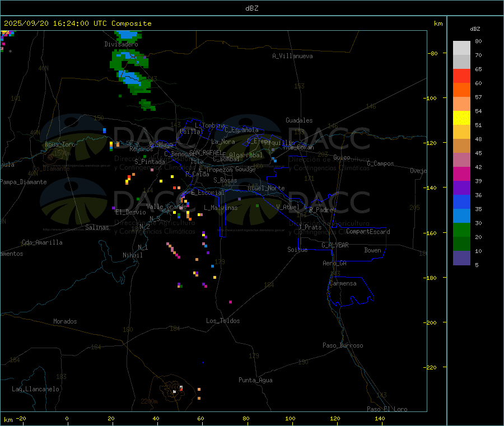
Task: Click the L_Malvinas label
Action: [x=221, y=208]
